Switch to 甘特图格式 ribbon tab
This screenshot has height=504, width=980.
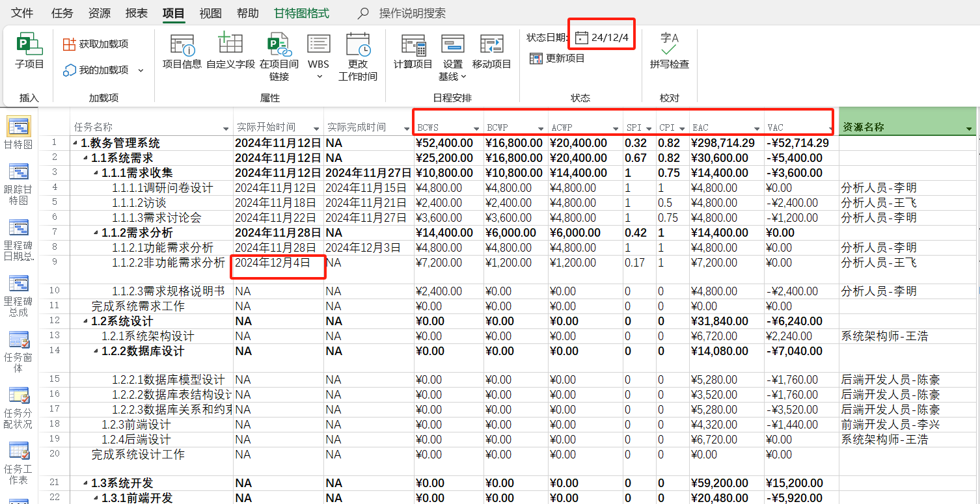pyautogui.click(x=301, y=13)
